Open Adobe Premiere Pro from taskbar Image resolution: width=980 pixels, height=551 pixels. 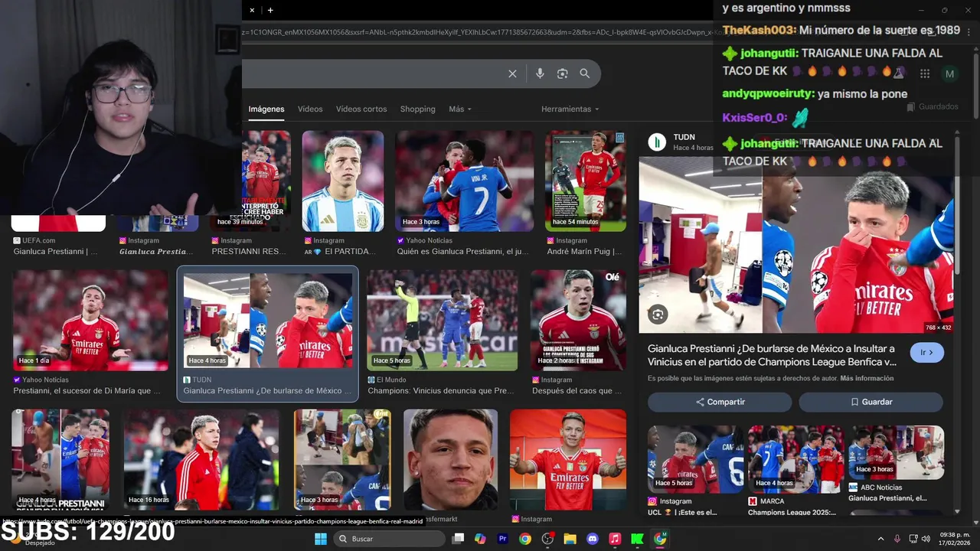[x=503, y=539]
